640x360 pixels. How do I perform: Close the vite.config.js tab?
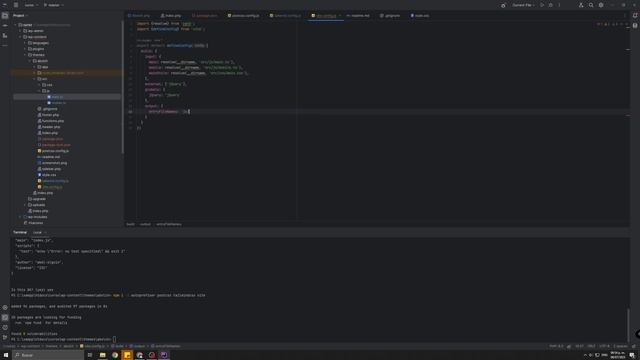click(x=340, y=16)
